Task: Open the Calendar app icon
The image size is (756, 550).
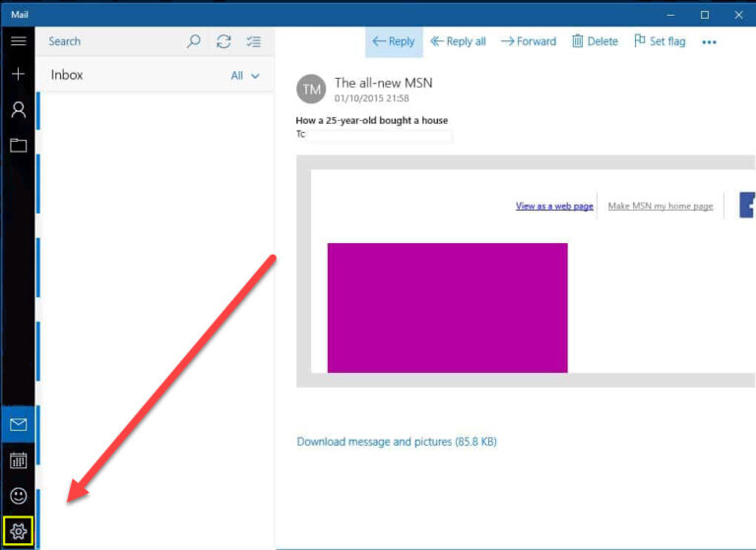Action: (19, 460)
